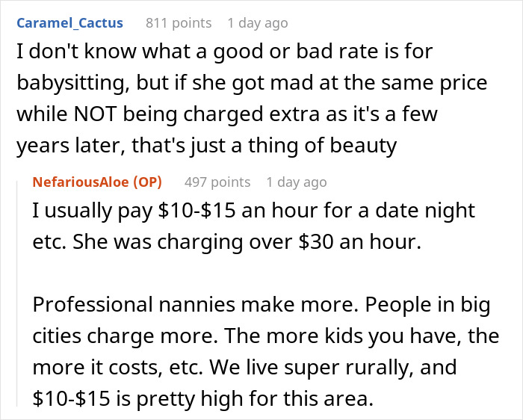The width and height of the screenshot is (523, 420).
Task: Open Caramel_Cactus comment's '1 day ago' timestamp
Action: (257, 23)
